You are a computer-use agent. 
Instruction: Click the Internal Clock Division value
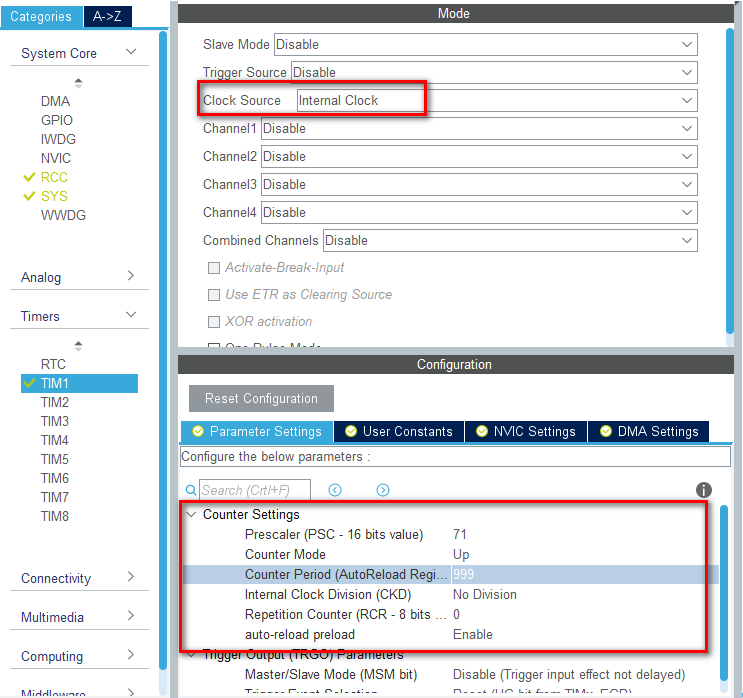click(x=485, y=594)
